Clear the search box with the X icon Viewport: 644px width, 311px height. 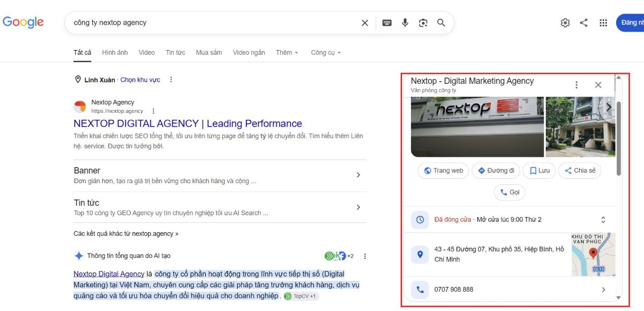pyautogui.click(x=365, y=23)
